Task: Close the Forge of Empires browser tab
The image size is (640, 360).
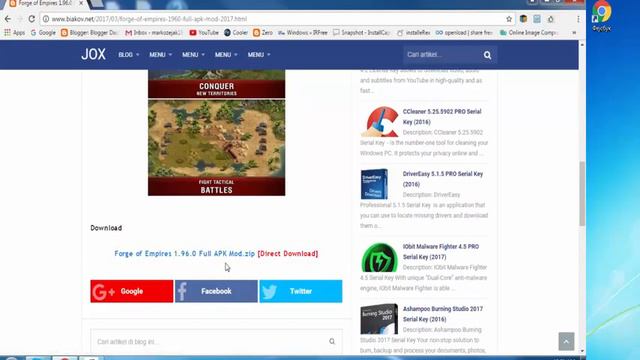Action: tap(81, 3)
